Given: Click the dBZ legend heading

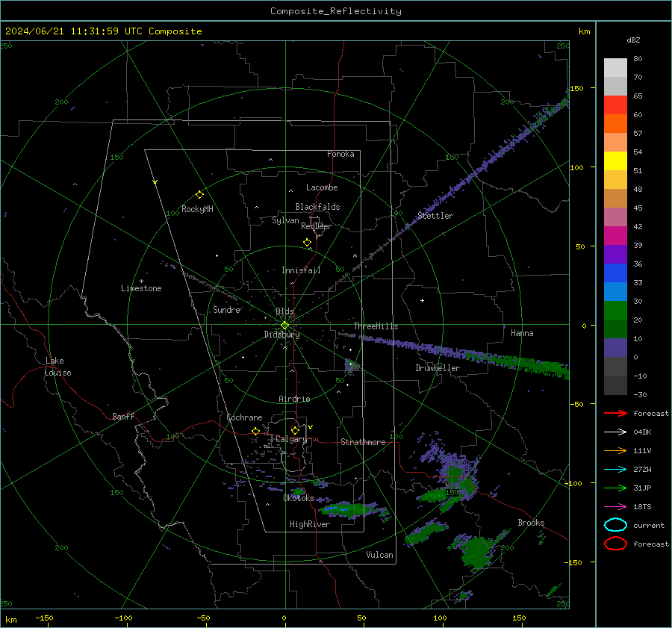Looking at the screenshot, I should point(633,40).
